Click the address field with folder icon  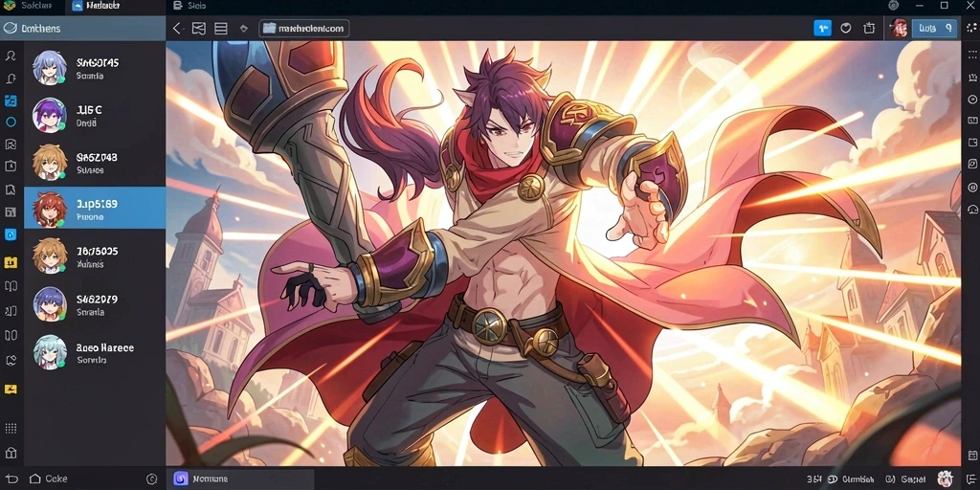303,29
